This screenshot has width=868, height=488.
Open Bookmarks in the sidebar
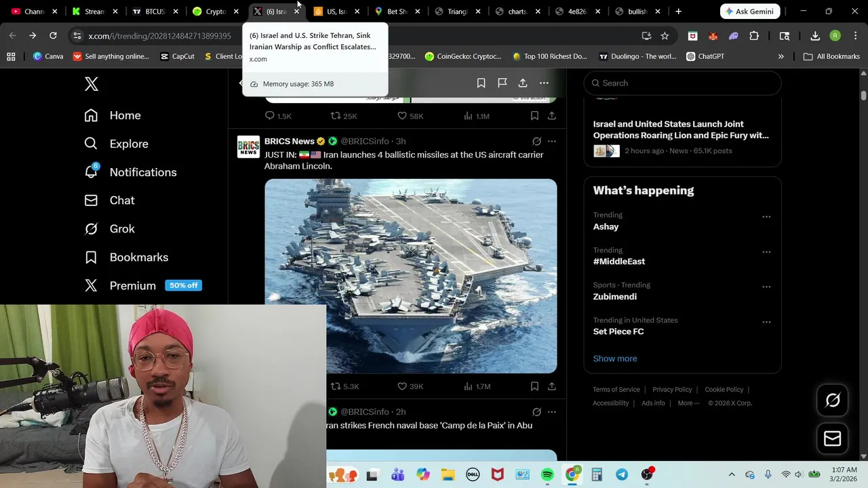pyautogui.click(x=126, y=258)
